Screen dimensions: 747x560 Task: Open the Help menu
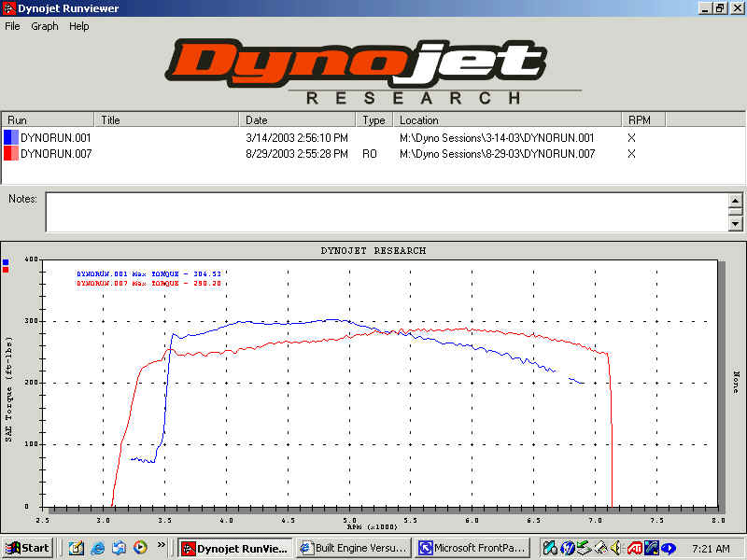[79, 26]
